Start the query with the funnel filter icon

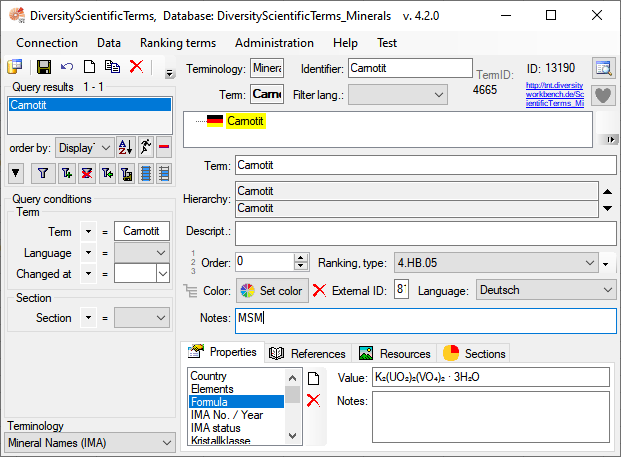[43, 173]
